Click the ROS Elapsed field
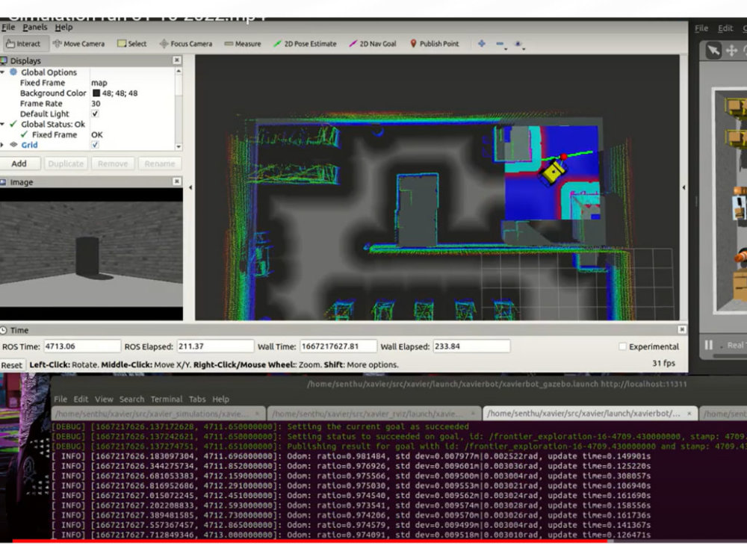Viewport: 747px width, 560px height. (215, 346)
